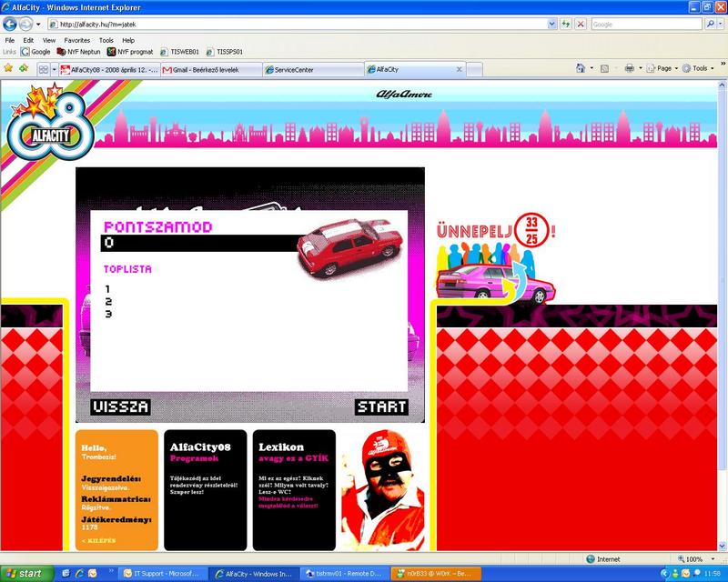Open the View menu

click(x=49, y=40)
